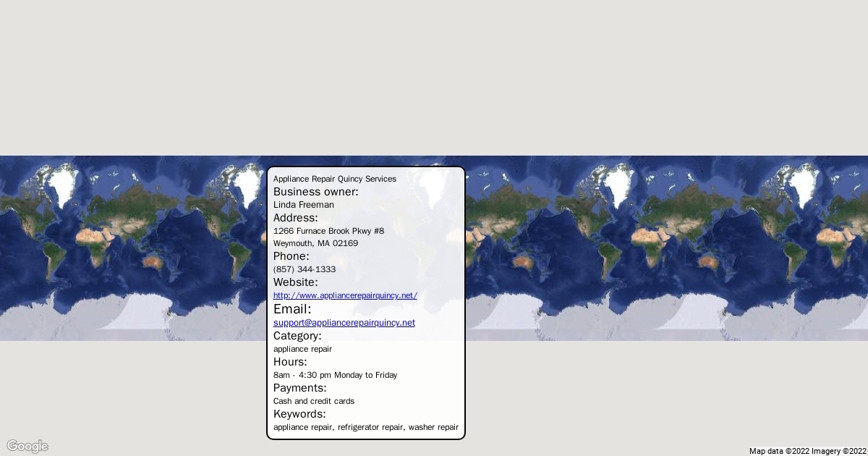
Task: Click the 1266 Furnace Brook Pkwy address line
Action: tap(328, 231)
